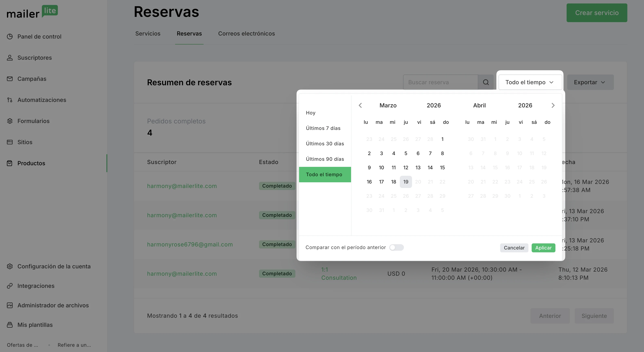Open Automatizaciones via its branch icon
This screenshot has height=352, width=644.
[x=10, y=100]
